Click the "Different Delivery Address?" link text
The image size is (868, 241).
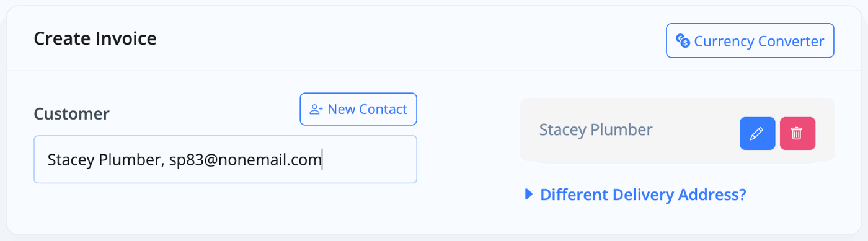click(643, 195)
